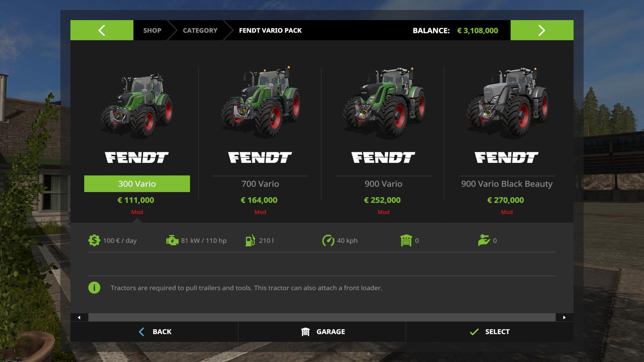
Task: Click the BACK button
Action: [154, 332]
